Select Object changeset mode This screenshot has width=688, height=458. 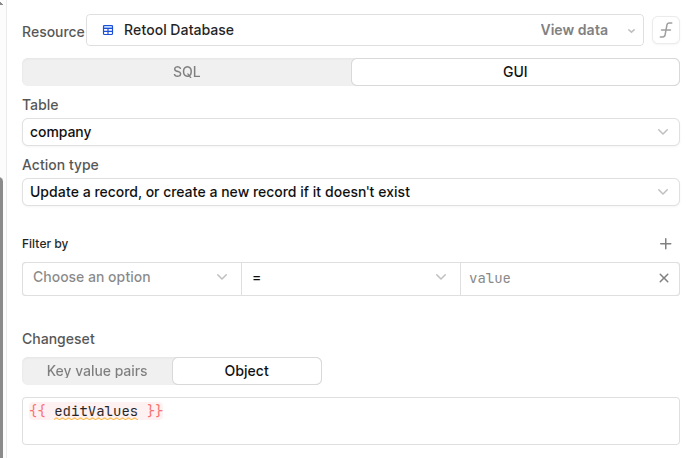point(247,371)
